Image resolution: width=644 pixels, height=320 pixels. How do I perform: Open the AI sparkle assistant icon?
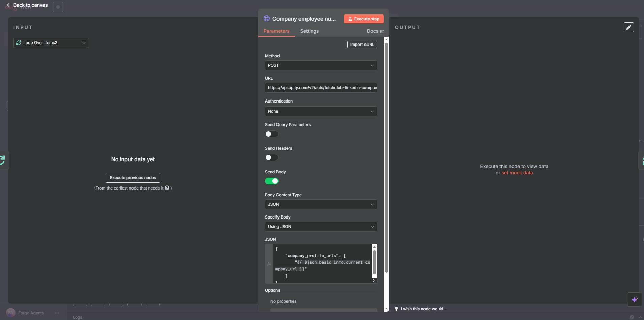click(x=635, y=299)
